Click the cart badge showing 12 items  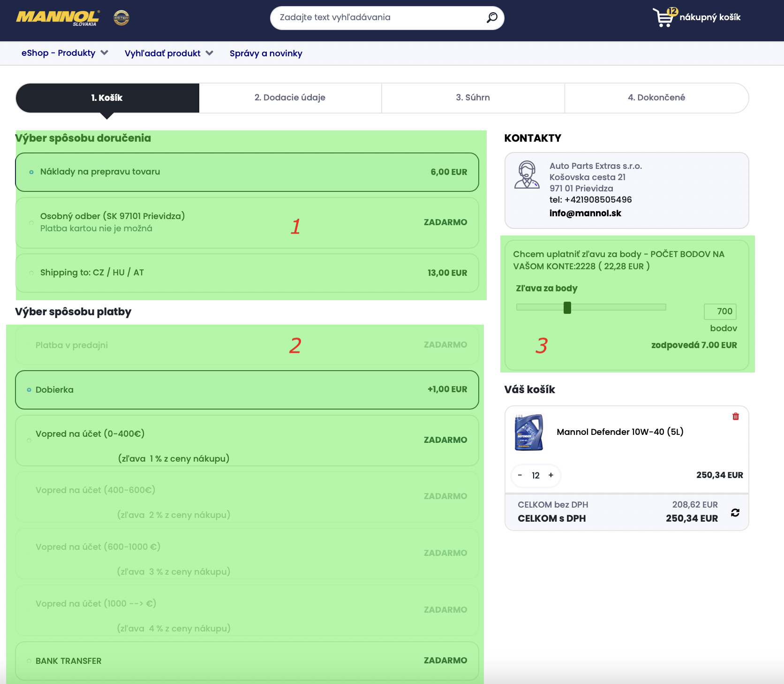coord(672,11)
